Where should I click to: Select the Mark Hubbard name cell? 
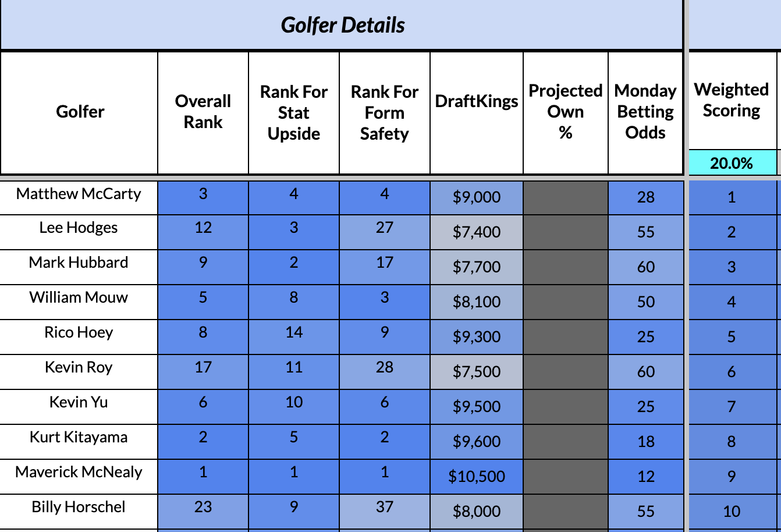79,263
